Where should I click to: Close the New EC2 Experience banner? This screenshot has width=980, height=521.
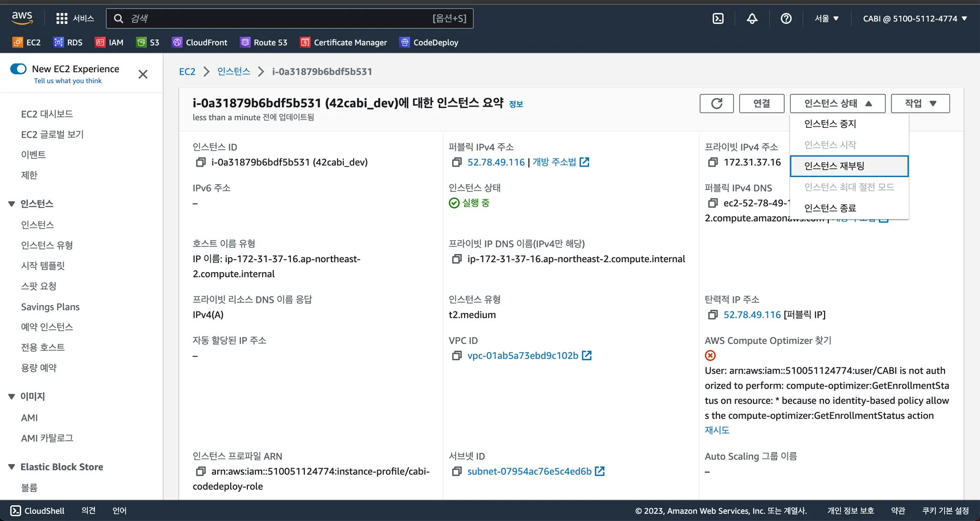click(x=143, y=74)
